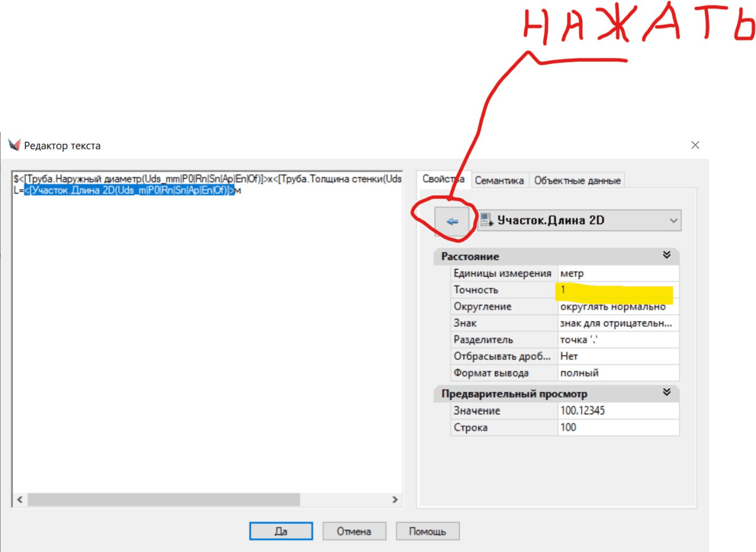
Task: Click the Округление value cell
Action: coord(617,307)
